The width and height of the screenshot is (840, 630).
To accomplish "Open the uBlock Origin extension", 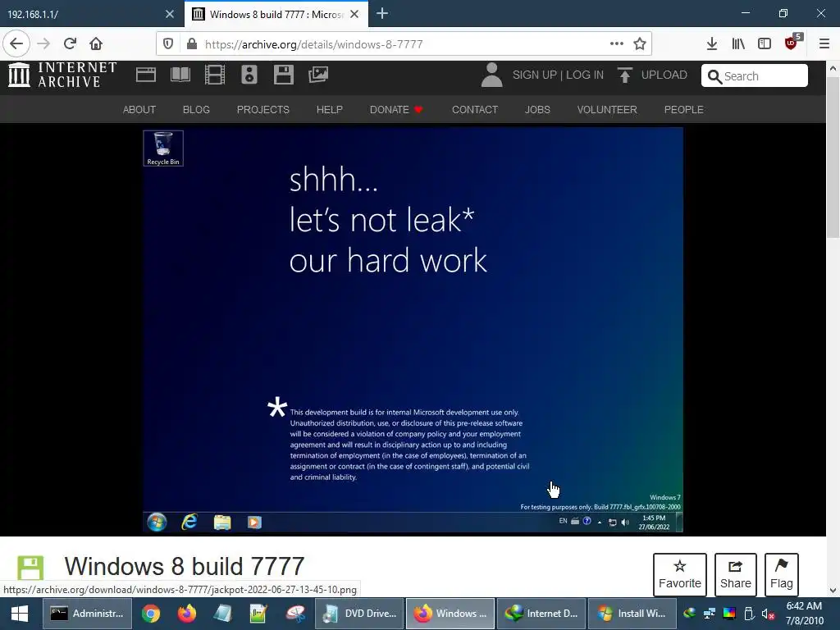I will (792, 43).
